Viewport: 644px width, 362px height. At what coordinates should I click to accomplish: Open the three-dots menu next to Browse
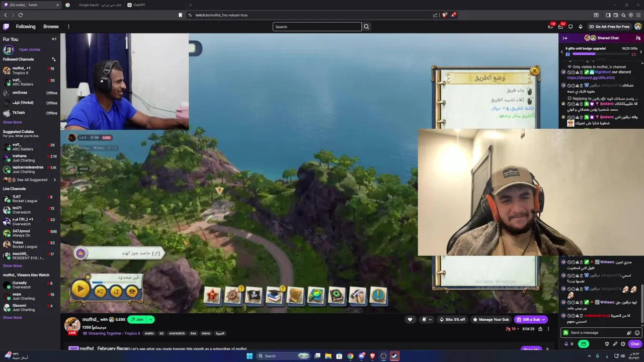pyautogui.click(x=68, y=27)
